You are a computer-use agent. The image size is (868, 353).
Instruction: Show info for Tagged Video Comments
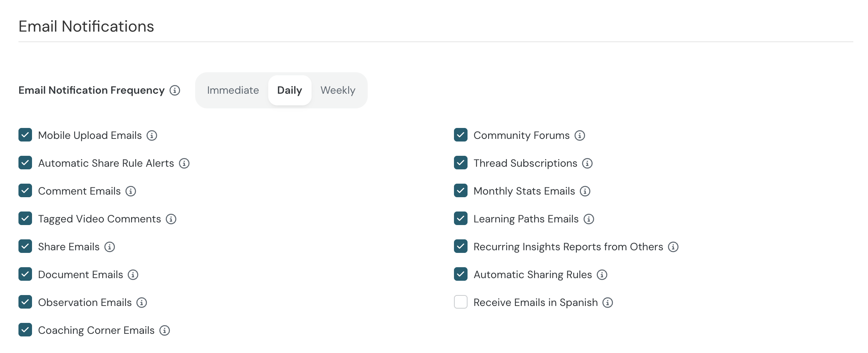(171, 219)
